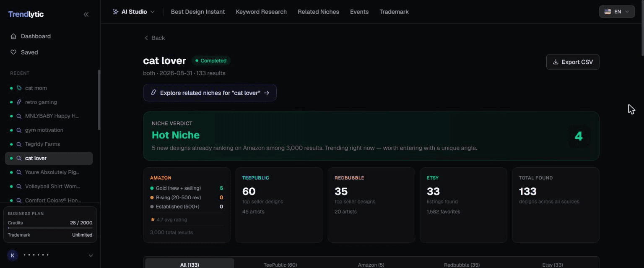Image resolution: width=644 pixels, height=268 pixels.
Task: Click the AI Studio sparkle icon
Action: click(116, 12)
